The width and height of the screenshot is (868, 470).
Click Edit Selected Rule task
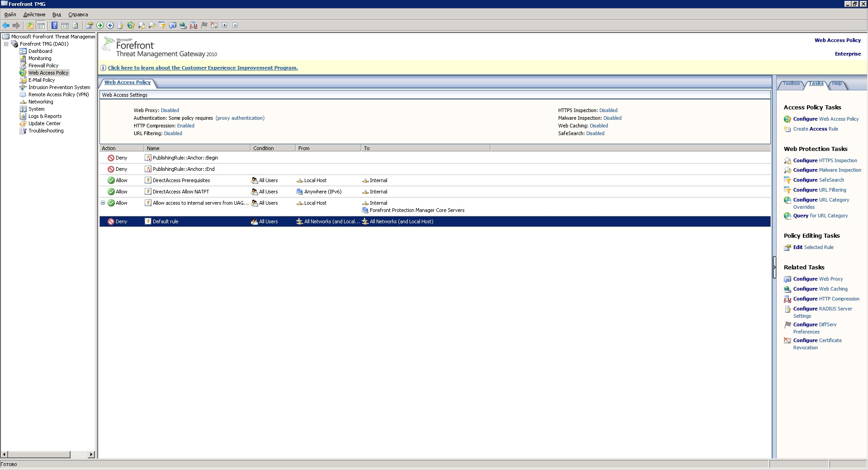[813, 247]
